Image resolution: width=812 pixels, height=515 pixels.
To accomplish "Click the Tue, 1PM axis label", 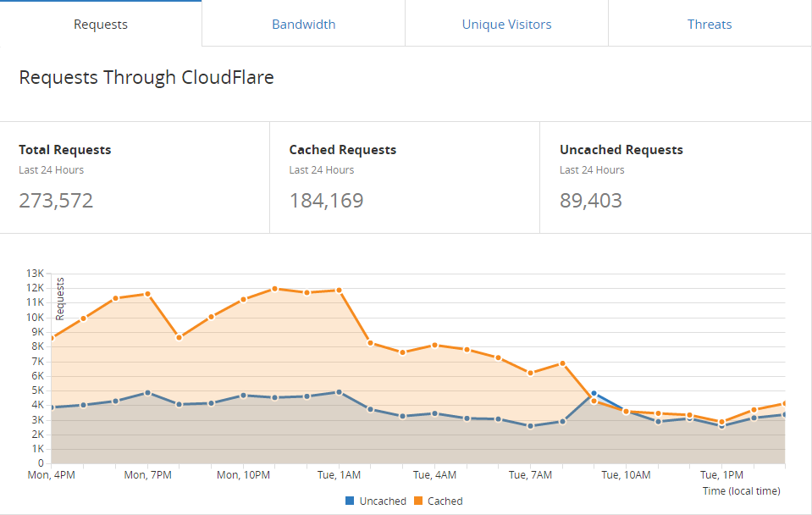I will [722, 474].
